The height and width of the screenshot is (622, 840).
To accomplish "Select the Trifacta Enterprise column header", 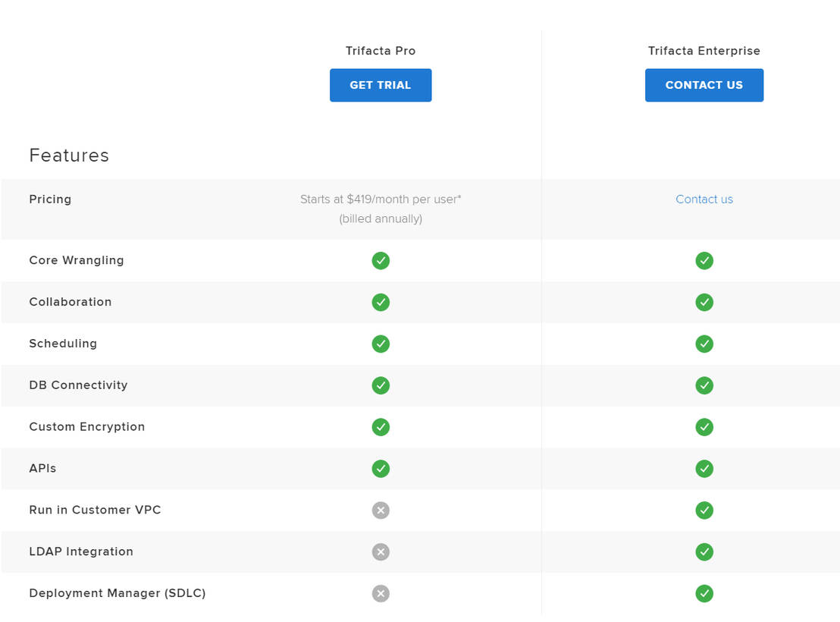I will [x=704, y=50].
